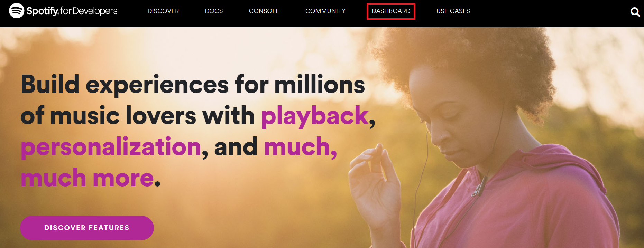Screen dimensions: 644x248
Task: Open the CONSOLE page
Action: pos(264,11)
